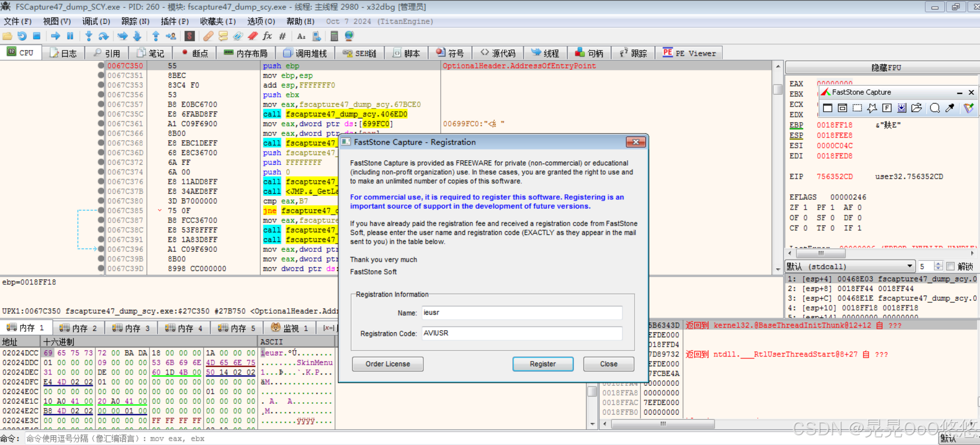Click stack entry 返回到 ntdll RtlUserThreadStart
This screenshot has width=980, height=445.
point(787,354)
